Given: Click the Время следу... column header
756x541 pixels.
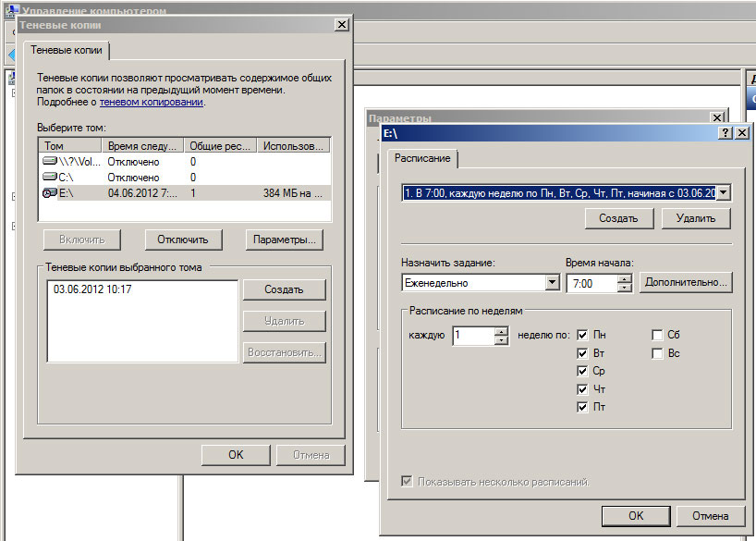Looking at the screenshot, I should point(143,146).
